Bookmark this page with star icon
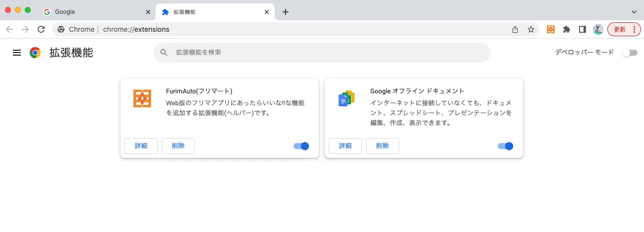Screen dimensions: 644x232 [531, 29]
